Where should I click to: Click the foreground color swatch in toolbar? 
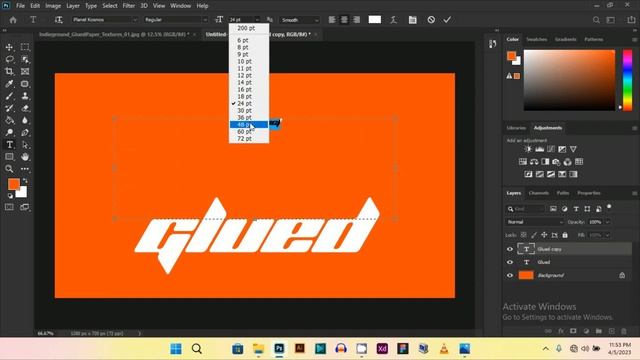pyautogui.click(x=13, y=184)
